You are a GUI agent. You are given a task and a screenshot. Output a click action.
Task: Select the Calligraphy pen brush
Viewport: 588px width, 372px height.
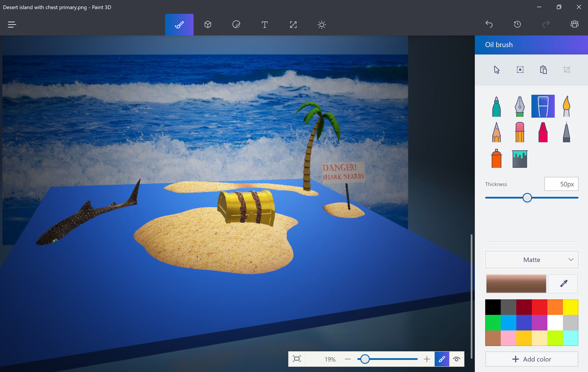[x=519, y=106]
